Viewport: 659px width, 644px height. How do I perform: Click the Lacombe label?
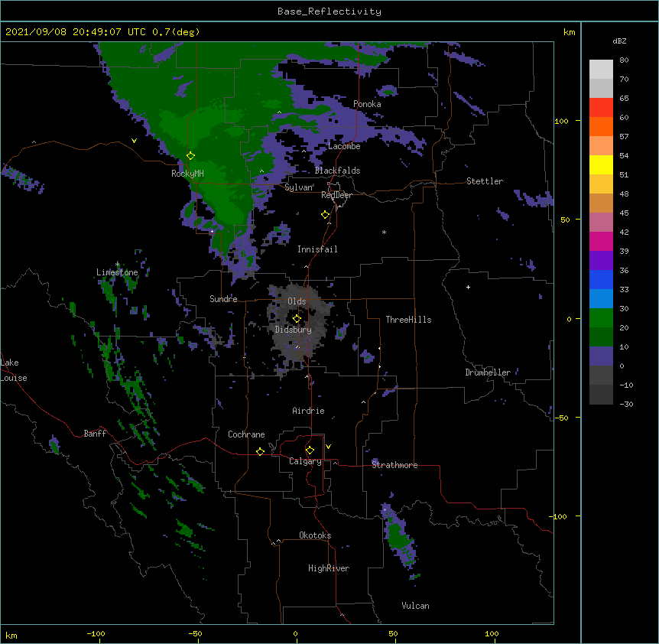pyautogui.click(x=344, y=146)
